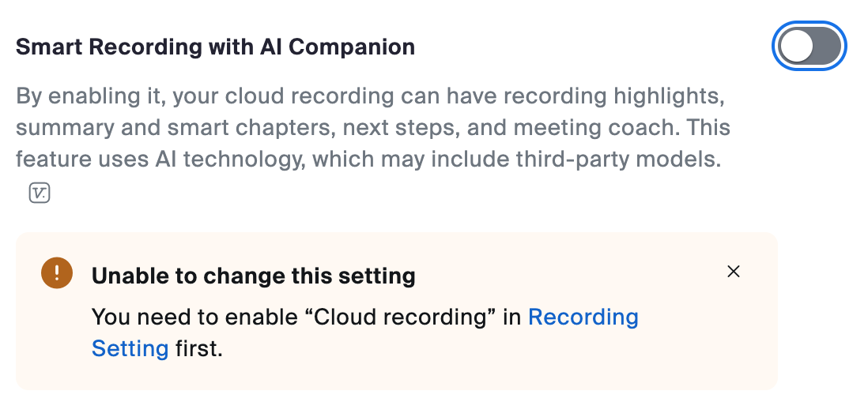Dismiss the 'Unable to change this setting' alert
This screenshot has width=868, height=417.
pos(734,272)
